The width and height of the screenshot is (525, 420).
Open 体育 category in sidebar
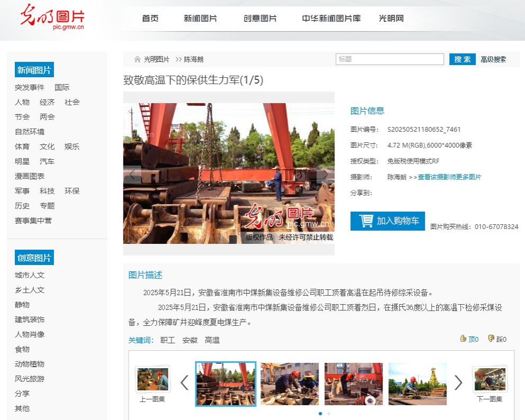point(22,147)
